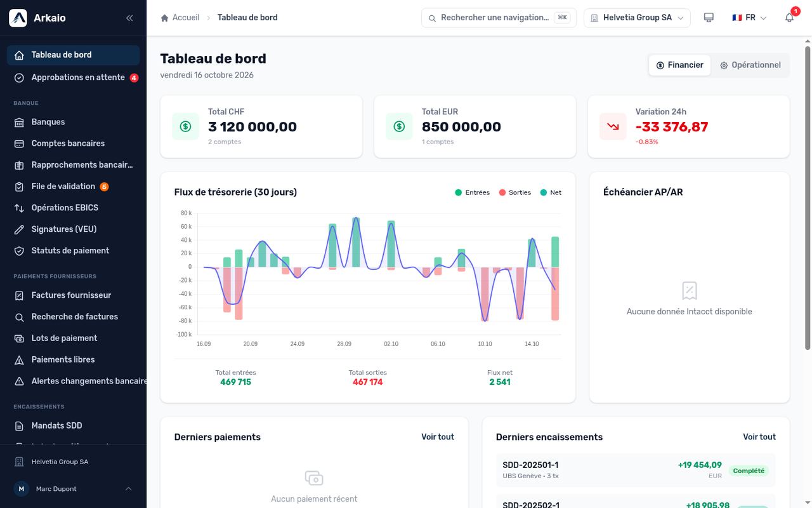The width and height of the screenshot is (812, 508).
Task: Open the FR language selector
Action: pyautogui.click(x=749, y=18)
